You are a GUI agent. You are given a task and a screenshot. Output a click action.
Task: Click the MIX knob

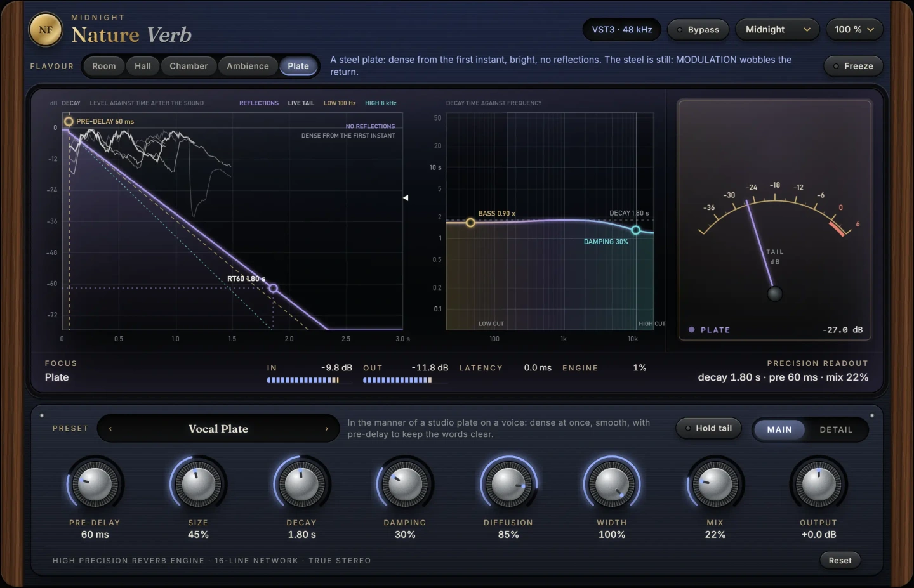coord(715,485)
